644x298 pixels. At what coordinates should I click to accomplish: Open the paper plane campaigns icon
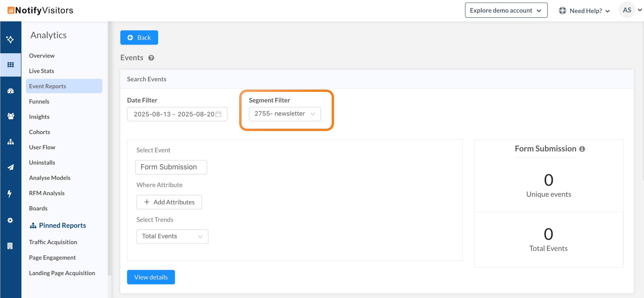10,167
